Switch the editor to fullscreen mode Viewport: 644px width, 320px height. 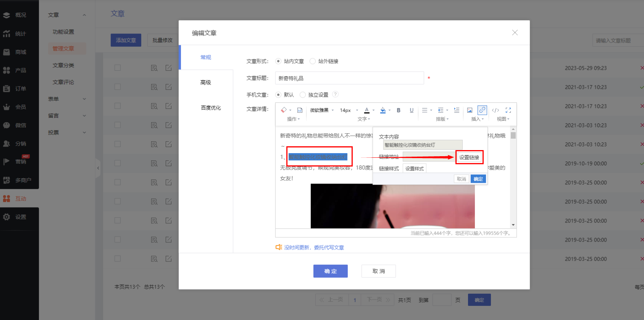(508, 110)
